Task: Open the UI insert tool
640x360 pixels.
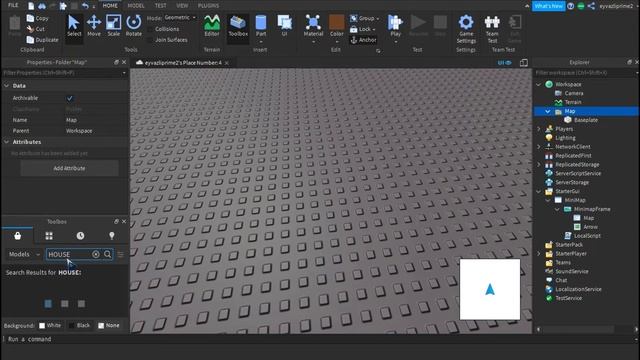Action: point(284,26)
